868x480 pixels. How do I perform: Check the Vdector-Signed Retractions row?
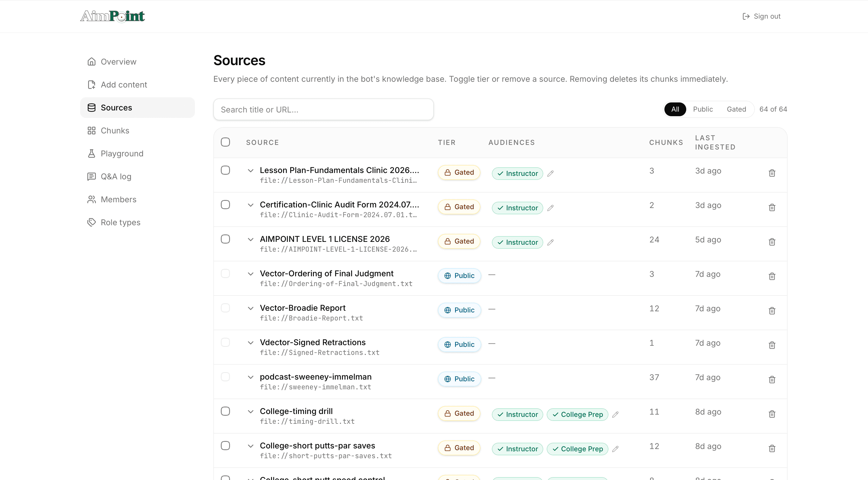[x=225, y=342]
